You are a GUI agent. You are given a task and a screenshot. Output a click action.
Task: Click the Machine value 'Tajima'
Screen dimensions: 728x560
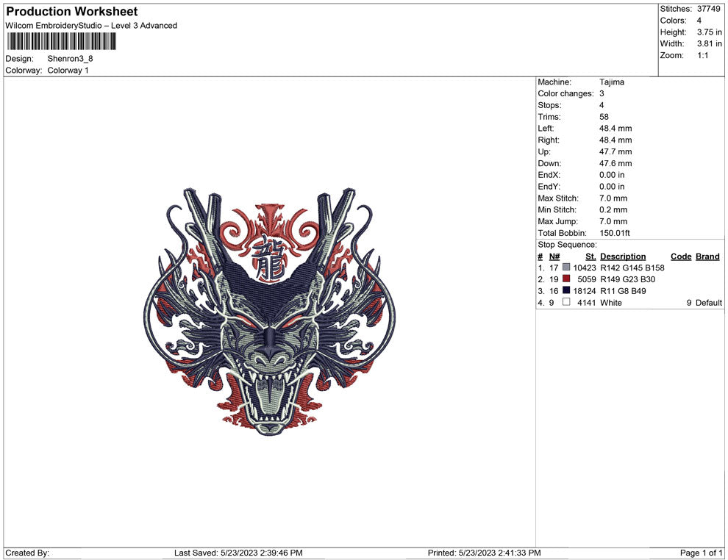(x=612, y=82)
